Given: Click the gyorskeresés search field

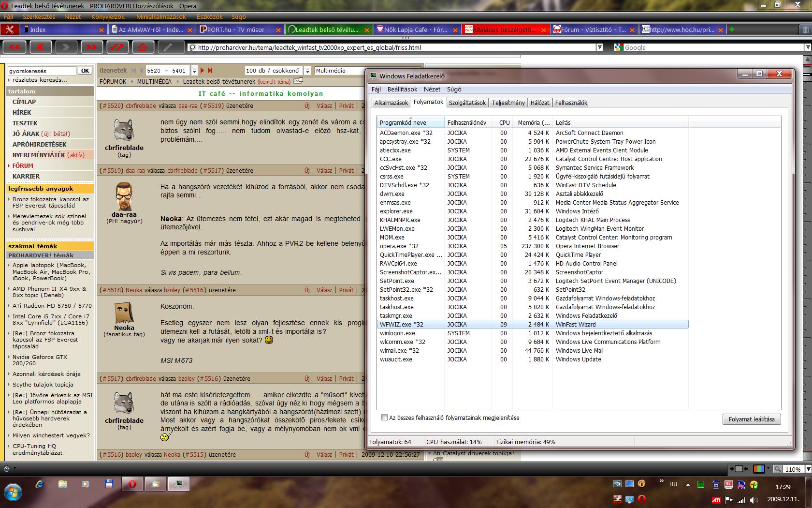Looking at the screenshot, I should coord(42,71).
